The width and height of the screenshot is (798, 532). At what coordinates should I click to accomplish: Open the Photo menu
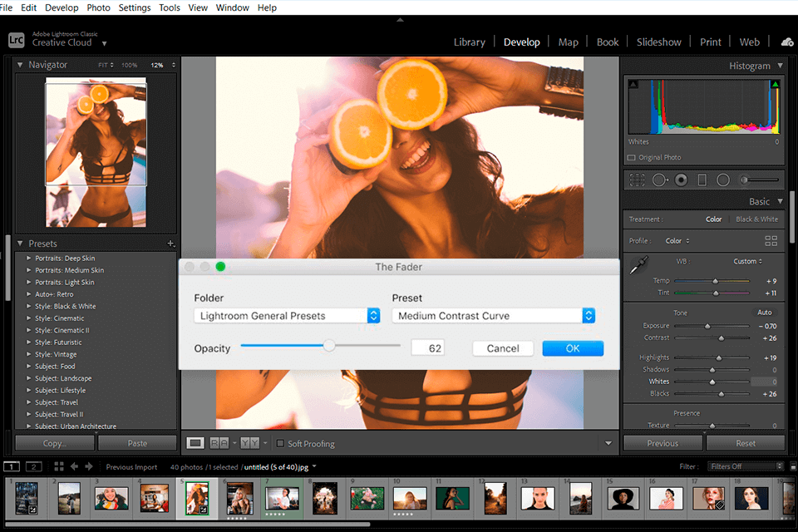(x=98, y=7)
